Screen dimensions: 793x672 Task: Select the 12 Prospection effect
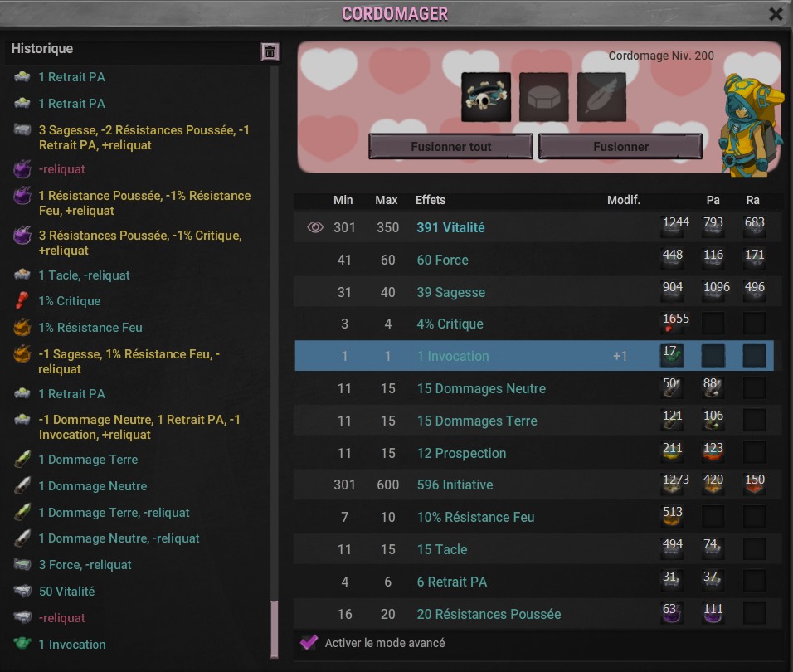[461, 453]
